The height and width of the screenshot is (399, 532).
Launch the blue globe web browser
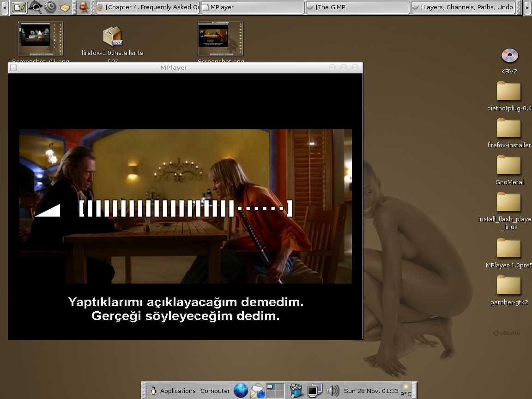point(241,391)
